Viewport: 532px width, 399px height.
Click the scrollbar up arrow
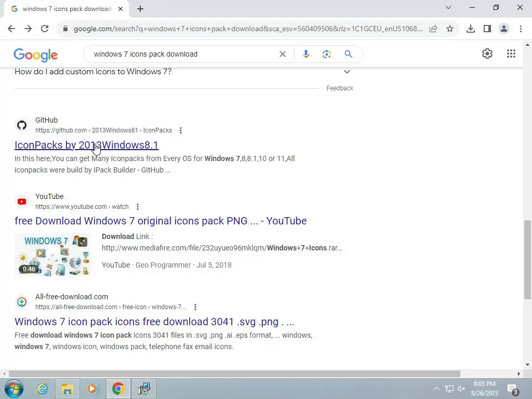click(x=527, y=45)
